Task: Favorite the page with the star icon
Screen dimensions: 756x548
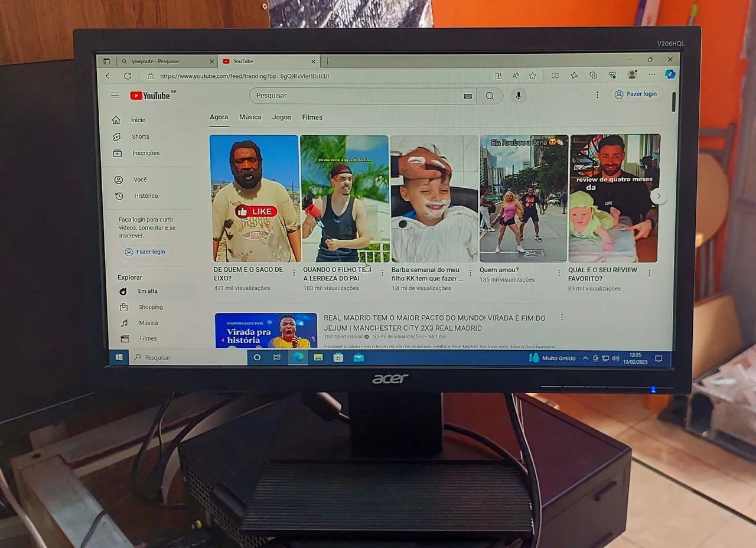Action: (533, 75)
